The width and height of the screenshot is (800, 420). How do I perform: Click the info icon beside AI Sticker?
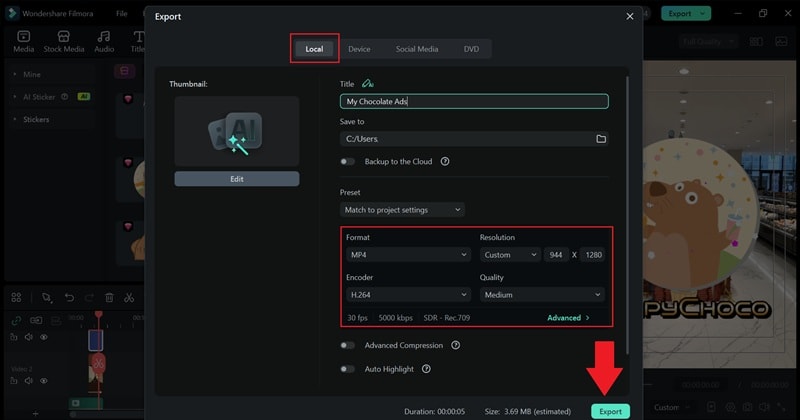click(x=65, y=96)
